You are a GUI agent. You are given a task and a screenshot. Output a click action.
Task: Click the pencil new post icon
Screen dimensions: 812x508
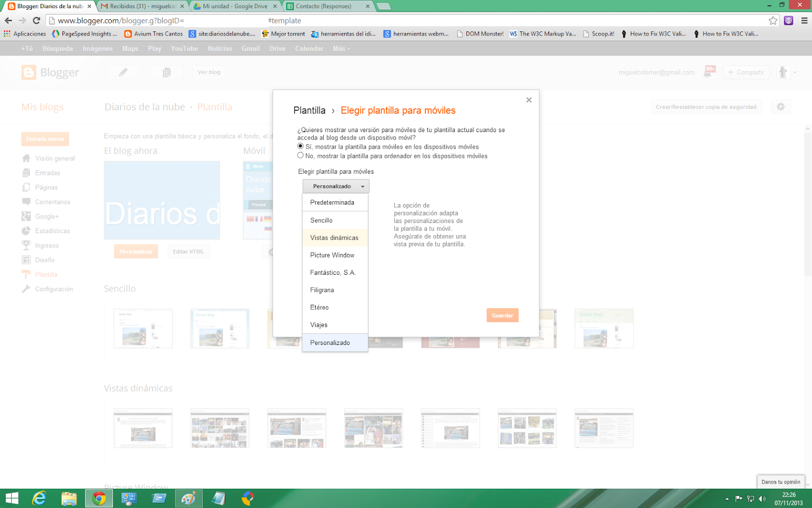[x=123, y=72]
